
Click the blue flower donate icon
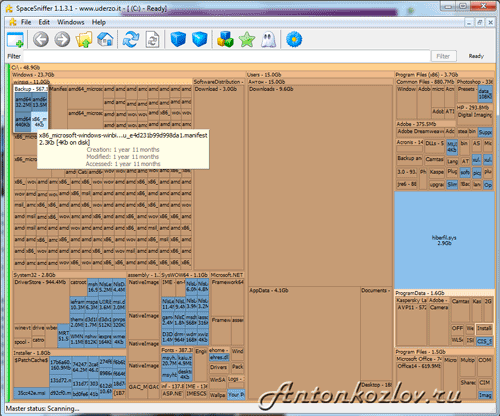(x=294, y=40)
